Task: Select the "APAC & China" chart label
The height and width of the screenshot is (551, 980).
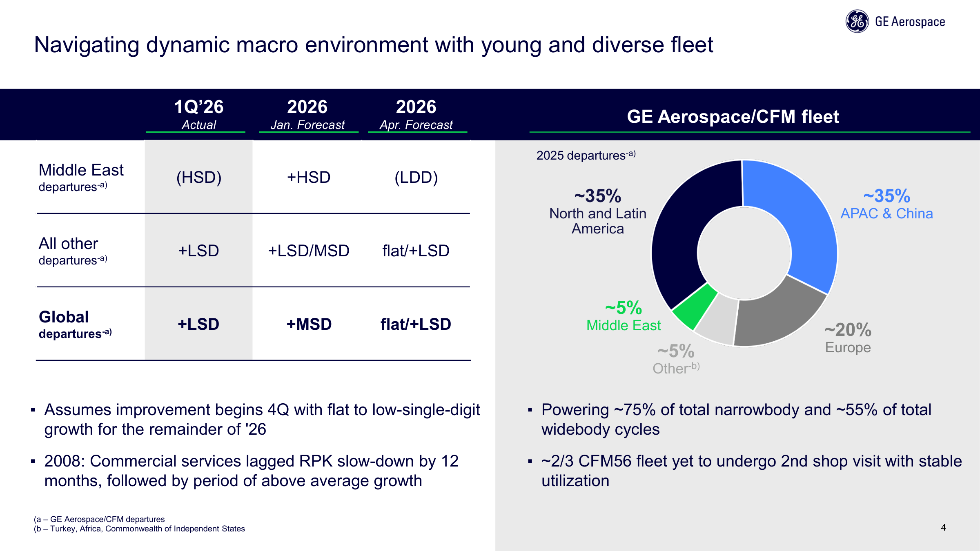Action: tap(886, 213)
